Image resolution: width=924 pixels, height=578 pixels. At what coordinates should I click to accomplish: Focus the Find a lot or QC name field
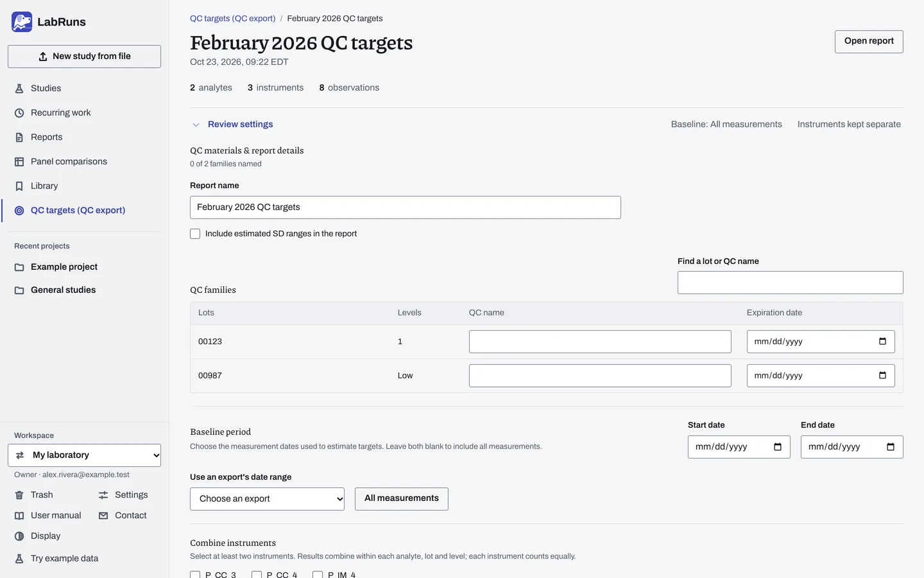pyautogui.click(x=791, y=283)
